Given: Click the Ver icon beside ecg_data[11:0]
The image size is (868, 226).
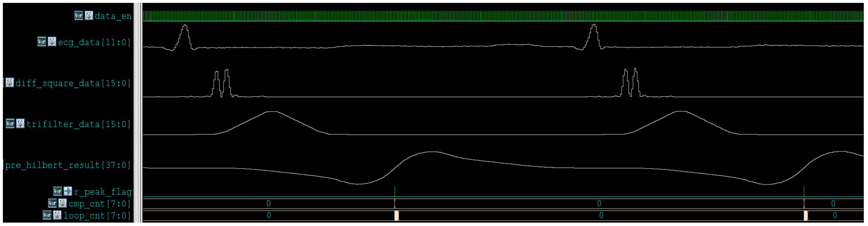Looking at the screenshot, I should [x=42, y=42].
